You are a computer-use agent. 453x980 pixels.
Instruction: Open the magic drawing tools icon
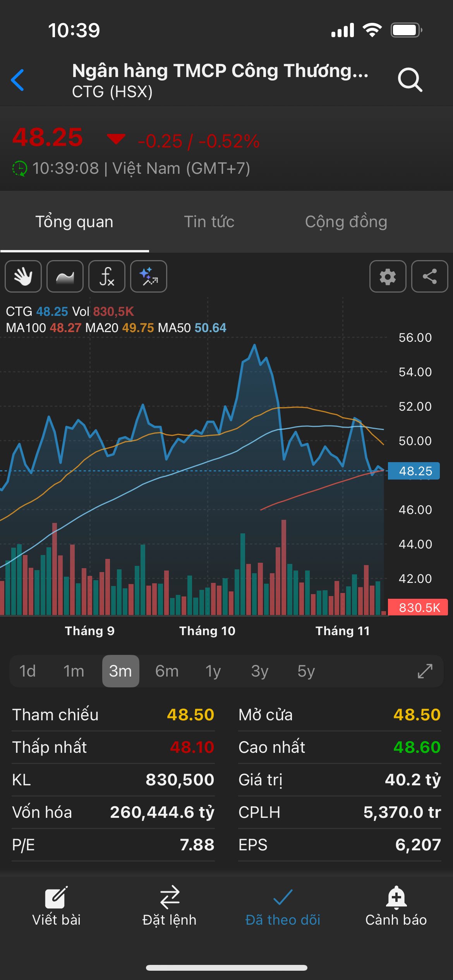(149, 276)
